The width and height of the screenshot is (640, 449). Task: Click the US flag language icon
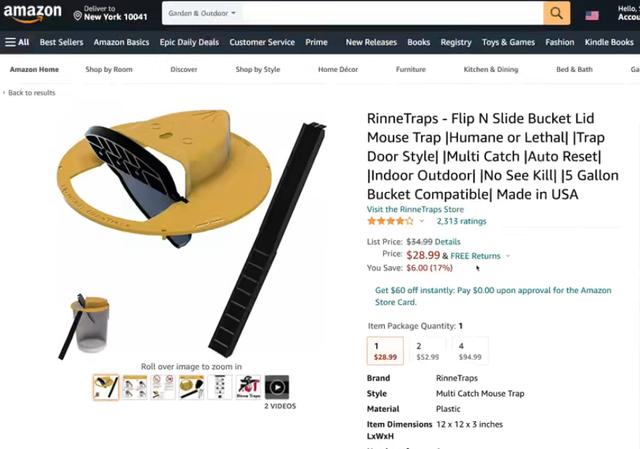(592, 16)
